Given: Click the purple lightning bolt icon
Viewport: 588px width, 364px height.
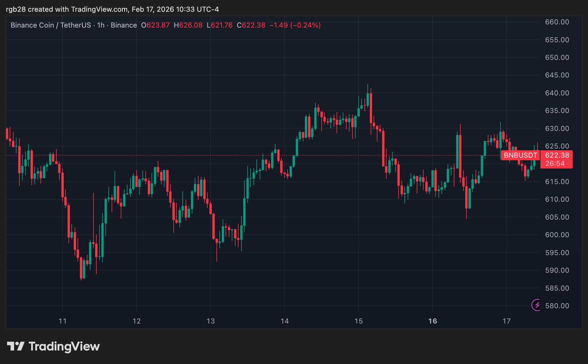Looking at the screenshot, I should [x=537, y=305].
